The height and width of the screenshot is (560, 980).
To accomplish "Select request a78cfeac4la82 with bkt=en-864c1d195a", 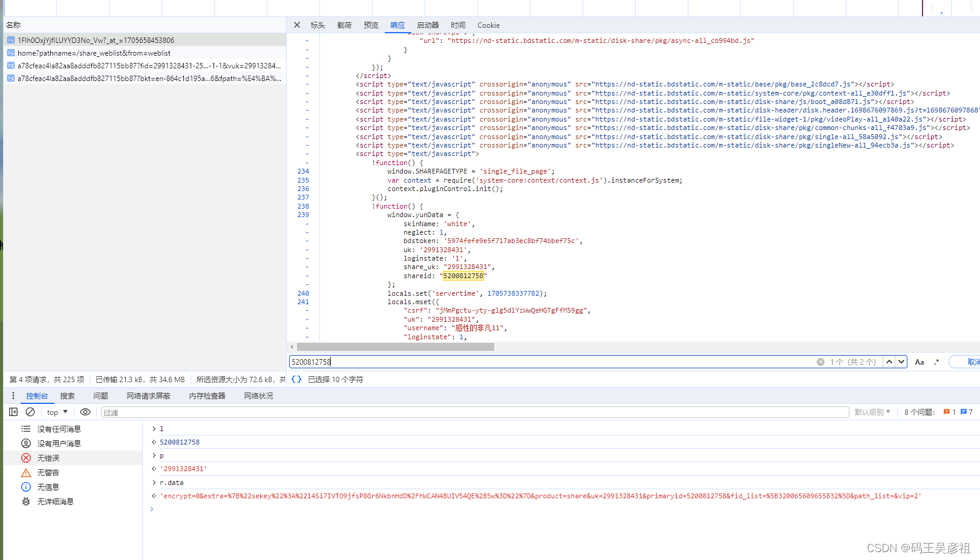I will tap(145, 78).
